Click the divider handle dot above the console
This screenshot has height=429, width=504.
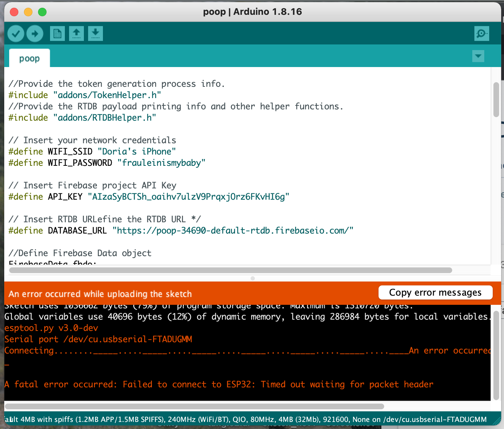pyautogui.click(x=253, y=278)
